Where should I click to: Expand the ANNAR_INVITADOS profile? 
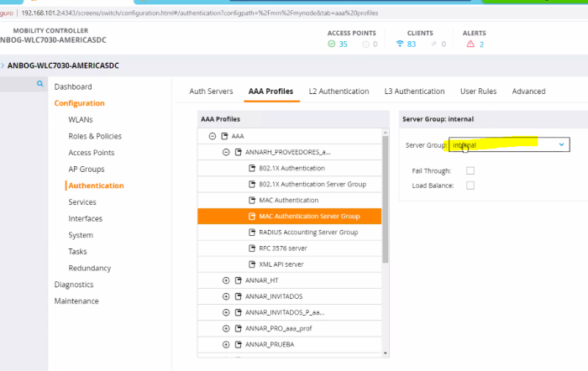pos(226,296)
